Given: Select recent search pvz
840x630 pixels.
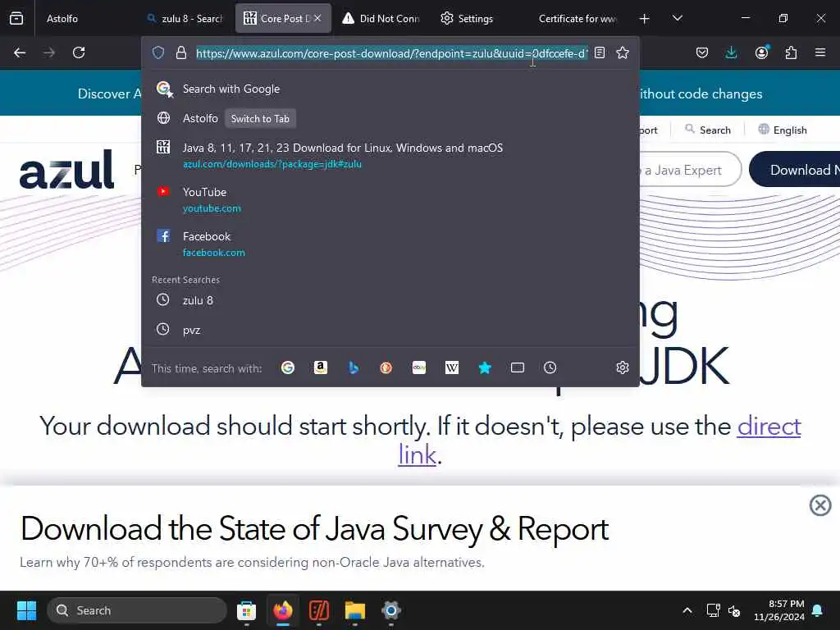Looking at the screenshot, I should (390, 330).
